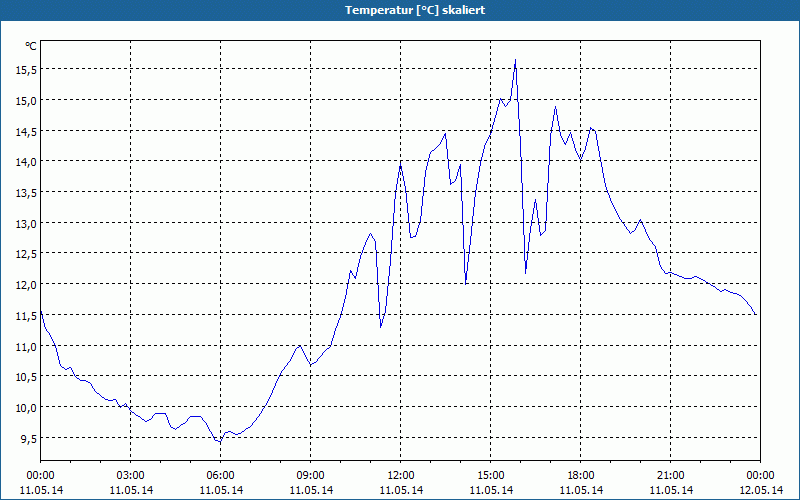This screenshot has height=500, width=800.
Task: Click the 09:00 time label
Action: [x=311, y=476]
